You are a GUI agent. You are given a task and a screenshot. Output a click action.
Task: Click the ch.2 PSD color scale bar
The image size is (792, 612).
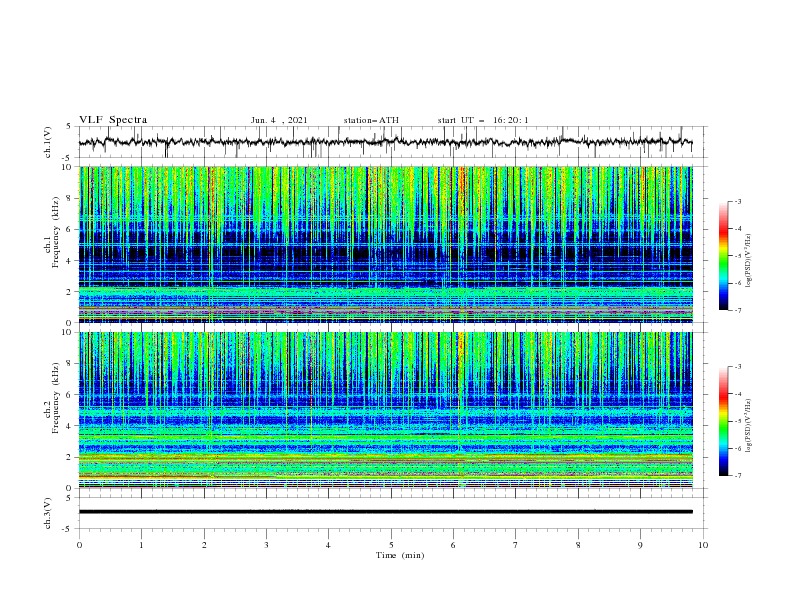tap(723, 421)
